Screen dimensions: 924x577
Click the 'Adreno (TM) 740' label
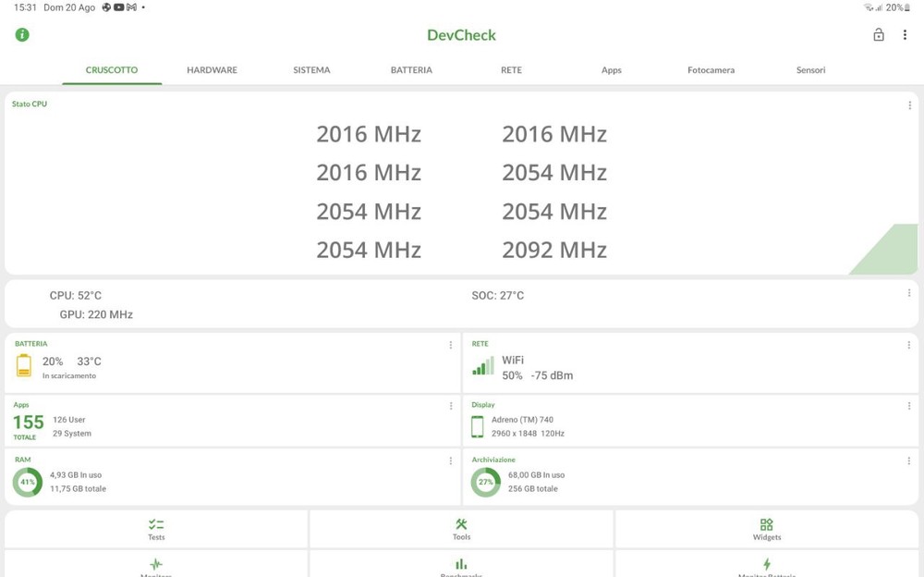tap(522, 420)
